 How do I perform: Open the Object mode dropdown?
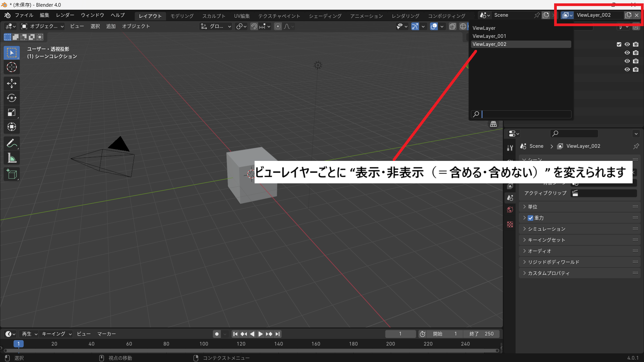pyautogui.click(x=42, y=26)
